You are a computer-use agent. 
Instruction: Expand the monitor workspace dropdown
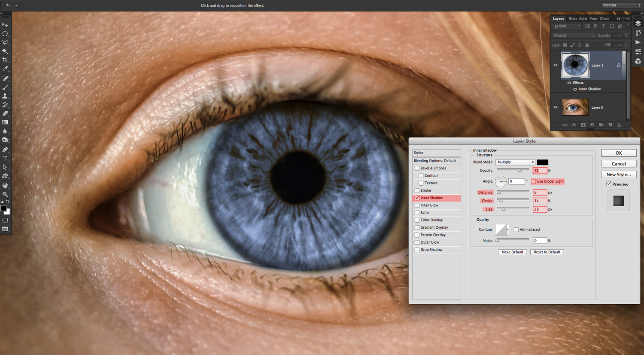621,5
